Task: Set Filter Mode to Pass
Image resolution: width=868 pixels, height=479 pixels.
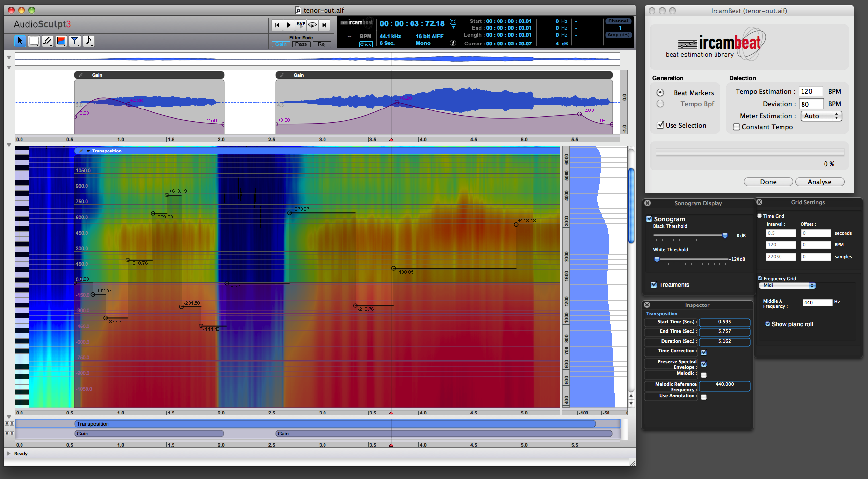Action: 301,44
